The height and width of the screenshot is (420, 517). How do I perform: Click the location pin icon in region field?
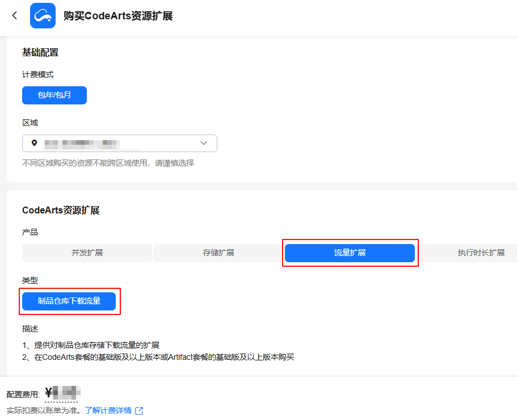pyautogui.click(x=34, y=143)
